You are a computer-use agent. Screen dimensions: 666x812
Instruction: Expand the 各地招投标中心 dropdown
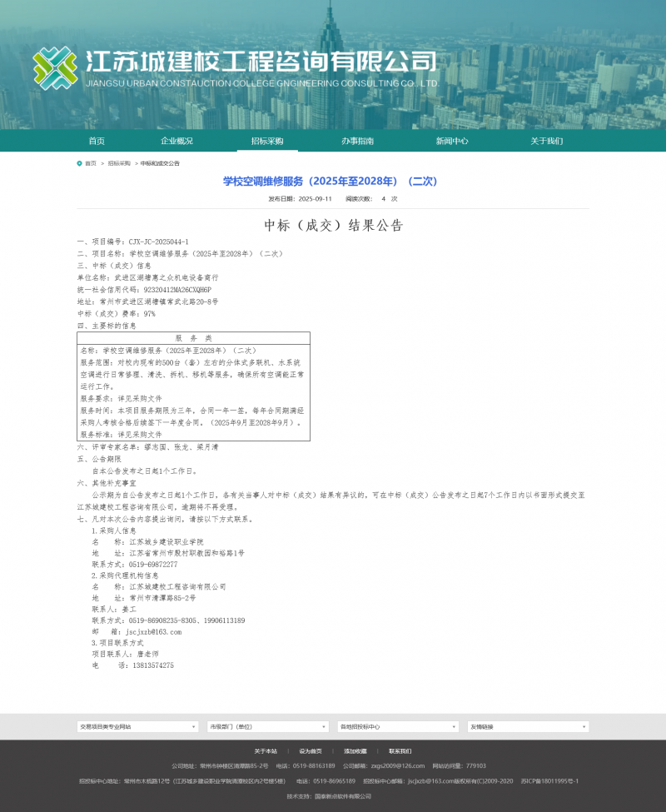[x=398, y=726]
